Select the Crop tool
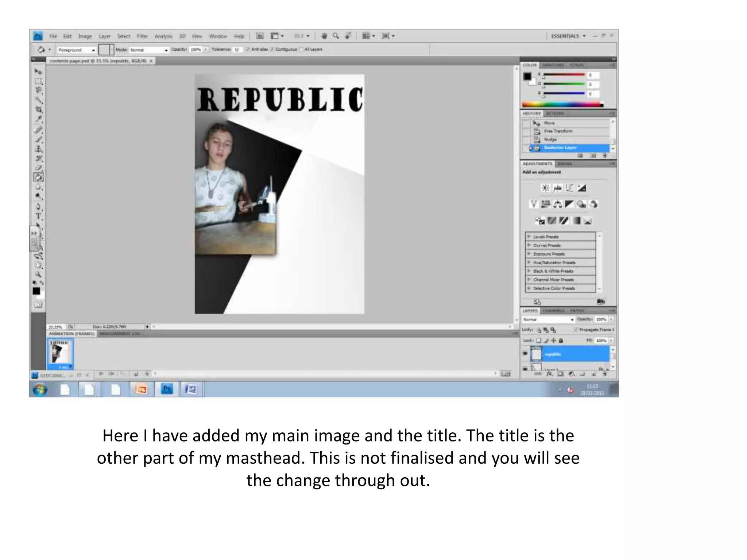This screenshot has height=560, width=747. 38,109
